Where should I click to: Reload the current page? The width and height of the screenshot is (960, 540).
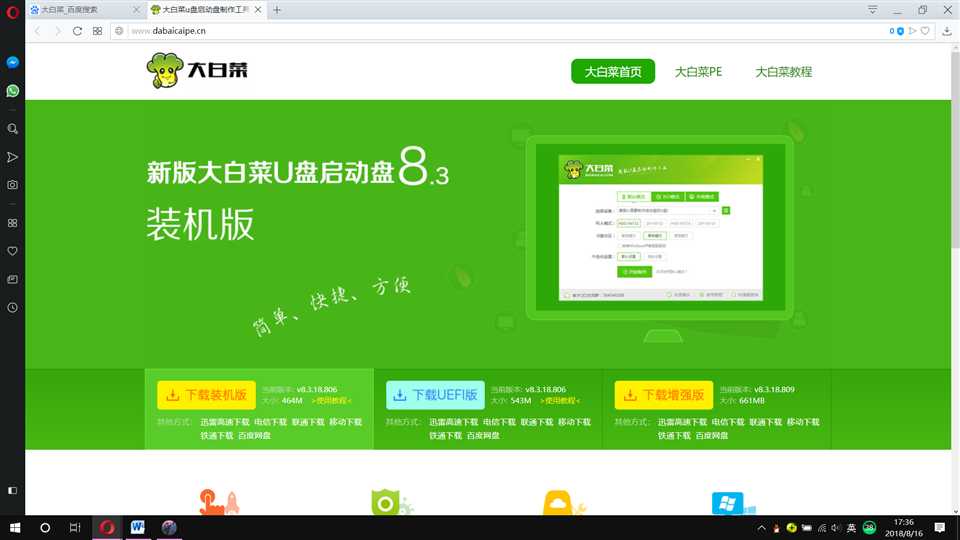pyautogui.click(x=77, y=31)
